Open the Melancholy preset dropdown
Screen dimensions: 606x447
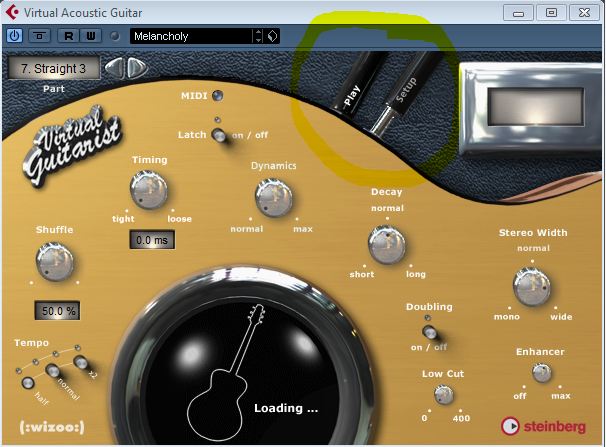point(192,36)
